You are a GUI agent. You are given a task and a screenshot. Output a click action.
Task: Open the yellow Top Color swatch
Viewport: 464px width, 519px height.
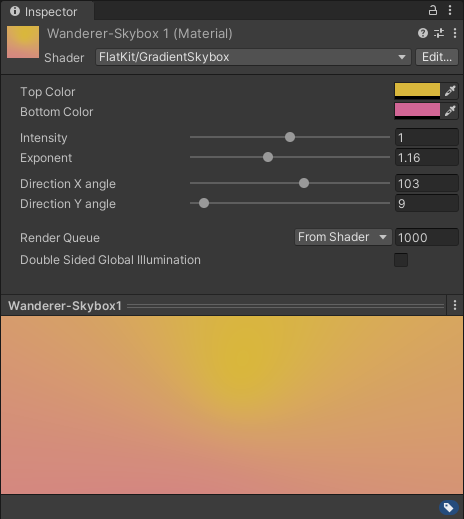[417, 91]
